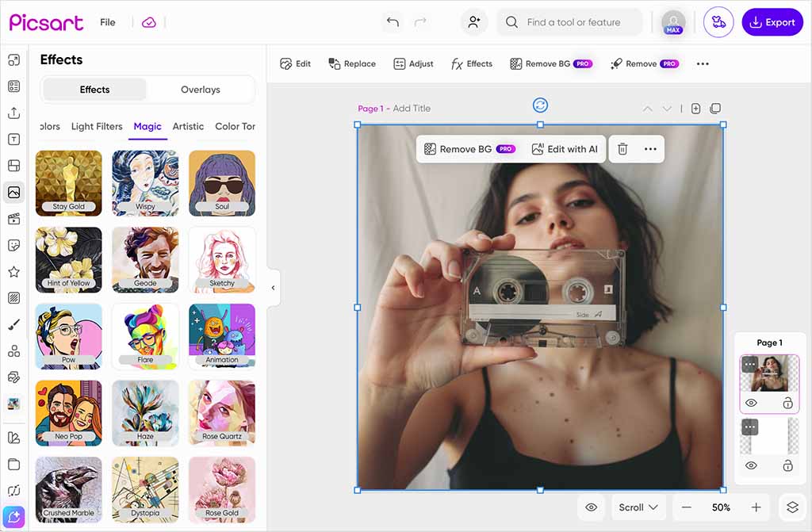
Task: Increase zoom with the plus button
Action: point(756,507)
